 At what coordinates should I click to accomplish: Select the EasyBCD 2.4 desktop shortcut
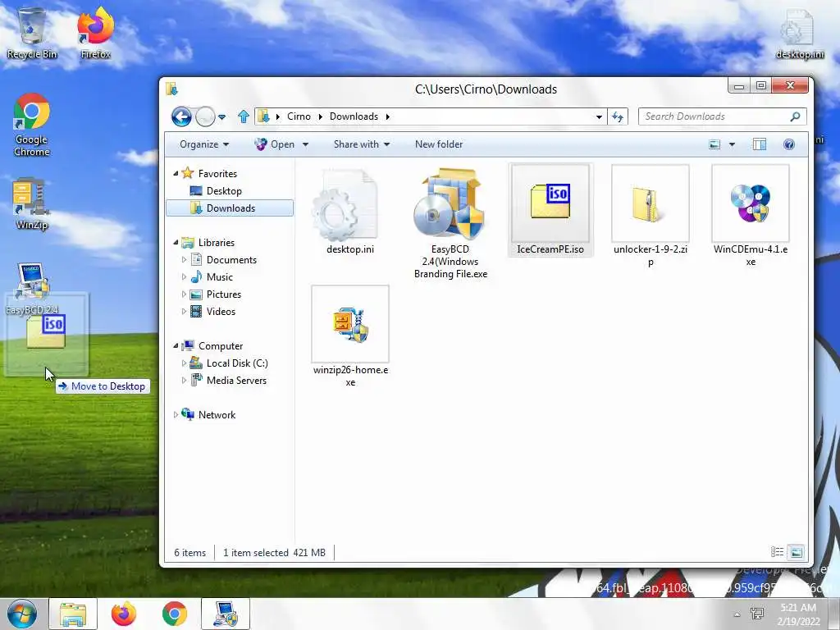pos(32,288)
